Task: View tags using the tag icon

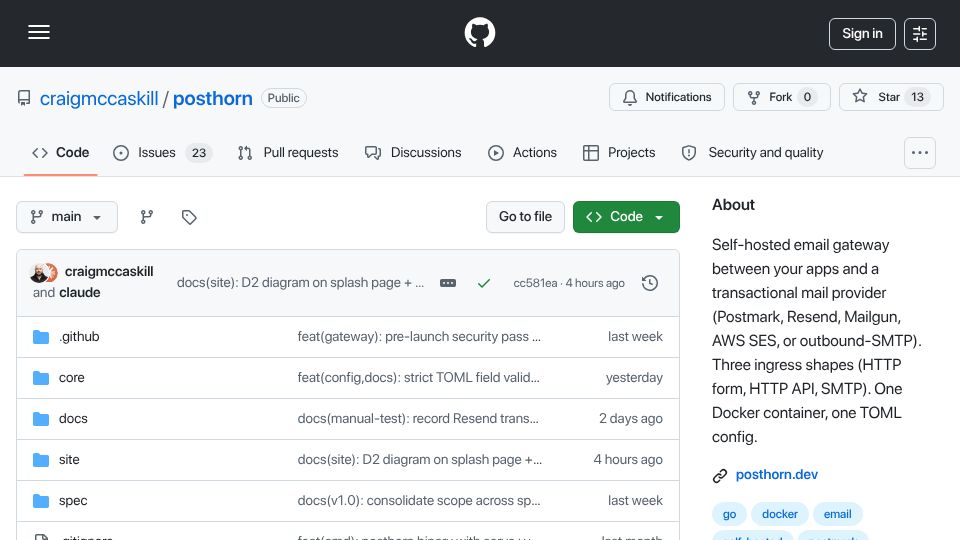Action: point(189,217)
